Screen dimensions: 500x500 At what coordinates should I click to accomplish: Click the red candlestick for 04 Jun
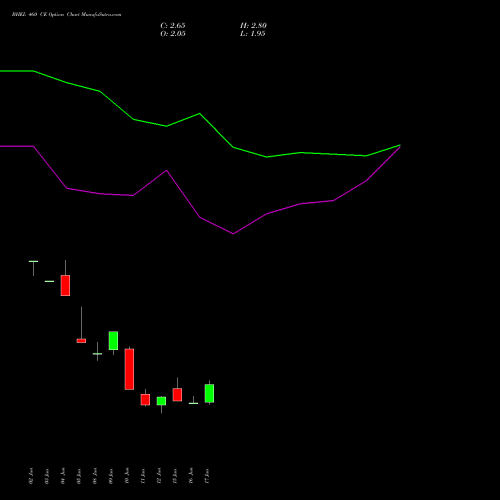65,285
